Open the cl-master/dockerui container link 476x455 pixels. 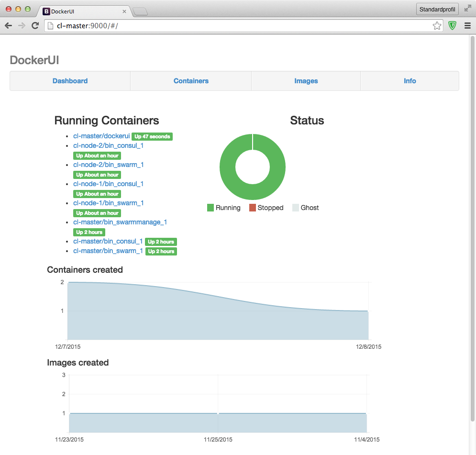tap(101, 136)
